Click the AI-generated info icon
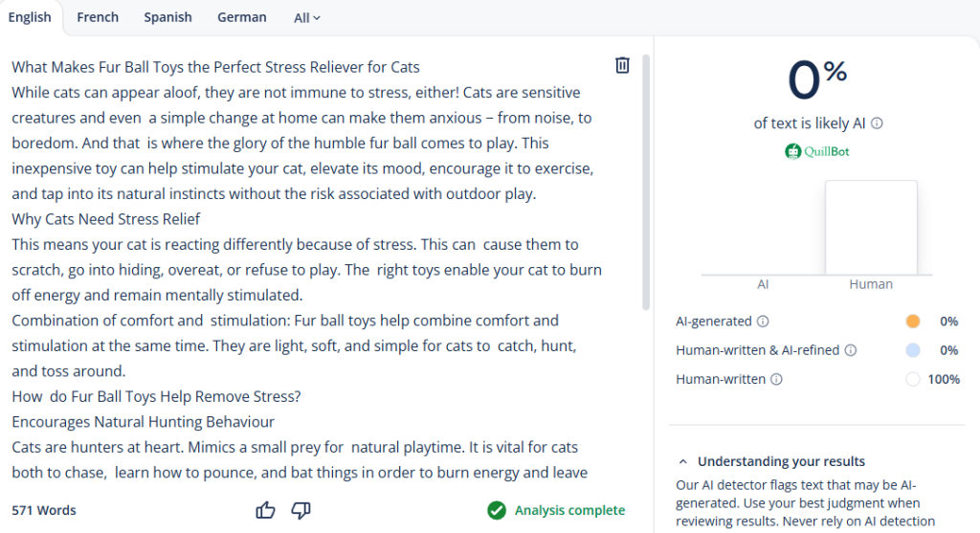Viewport: 980px width, 533px height. point(763,322)
